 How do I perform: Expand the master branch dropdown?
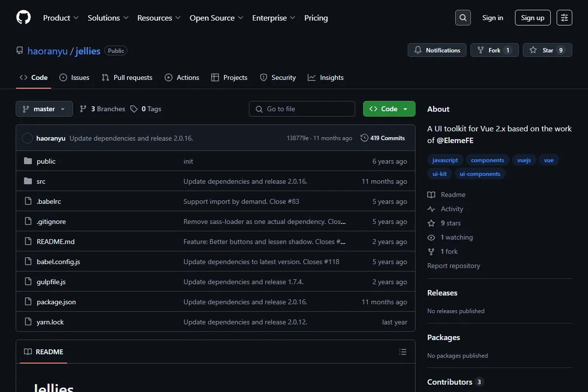coord(44,109)
